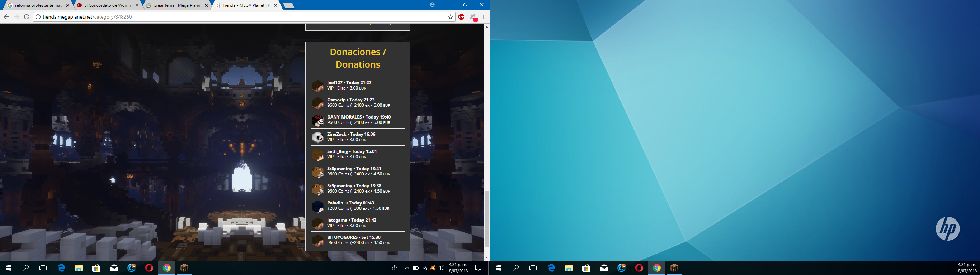Click the Donaciones / Donations heading
Screen dimensions: 980x275
(358, 58)
